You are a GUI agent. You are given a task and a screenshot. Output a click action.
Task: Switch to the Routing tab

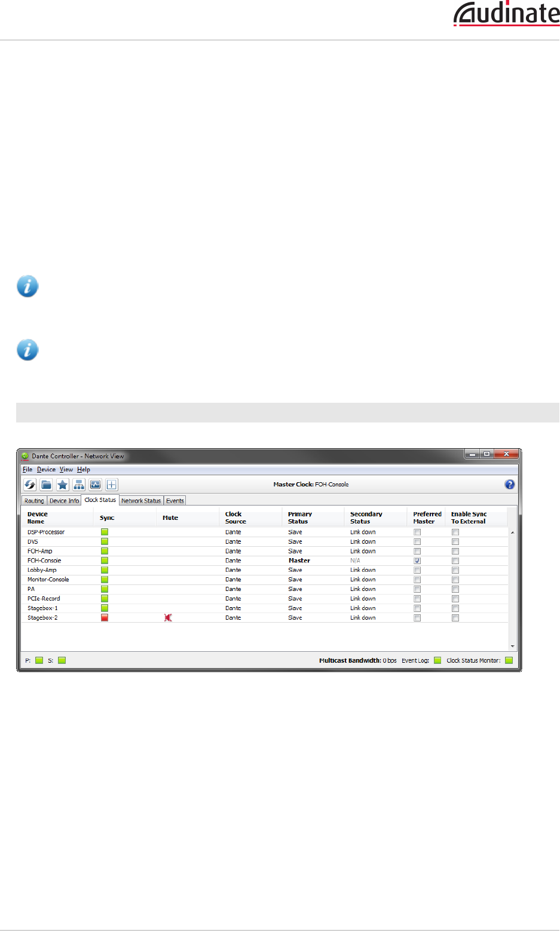[x=34, y=501]
